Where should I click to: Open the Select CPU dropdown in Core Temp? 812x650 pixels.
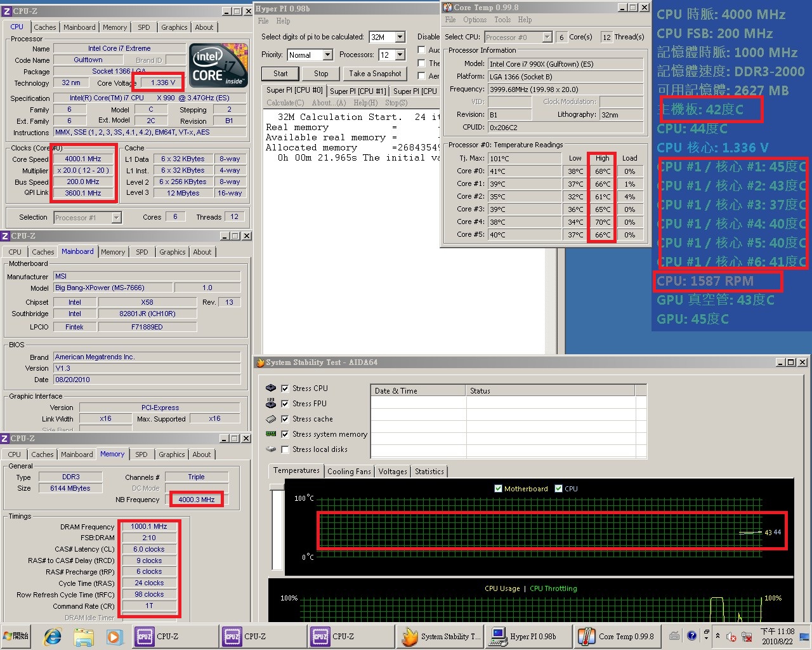coord(547,37)
